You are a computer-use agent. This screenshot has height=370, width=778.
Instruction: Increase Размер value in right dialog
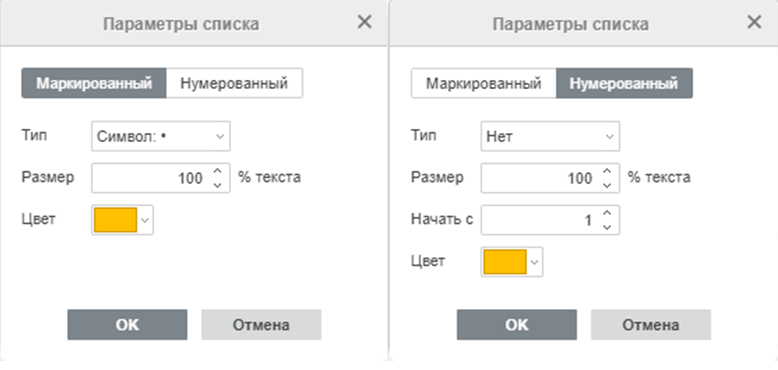tap(606, 171)
